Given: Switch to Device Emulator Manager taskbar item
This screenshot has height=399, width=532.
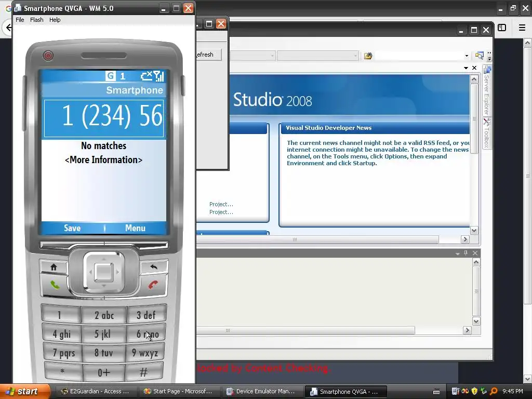Looking at the screenshot, I should (261, 392).
